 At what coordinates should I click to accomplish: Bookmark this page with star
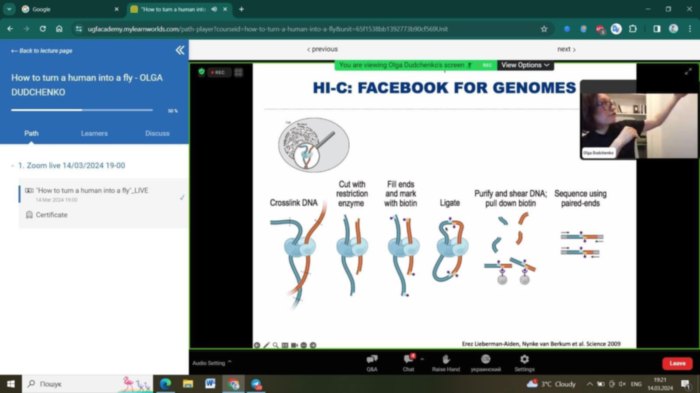[544, 29]
